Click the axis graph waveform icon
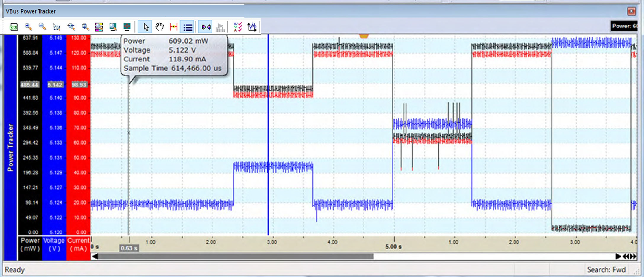 click(x=252, y=27)
